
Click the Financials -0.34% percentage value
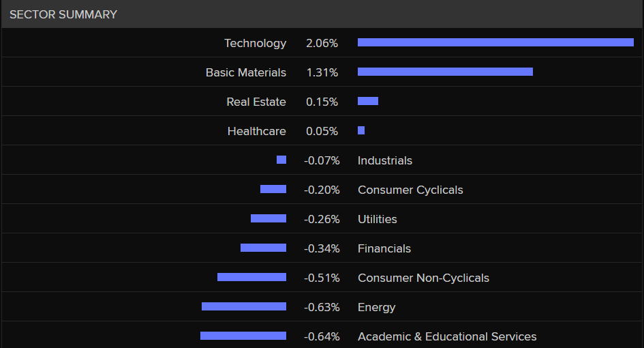[x=322, y=248]
